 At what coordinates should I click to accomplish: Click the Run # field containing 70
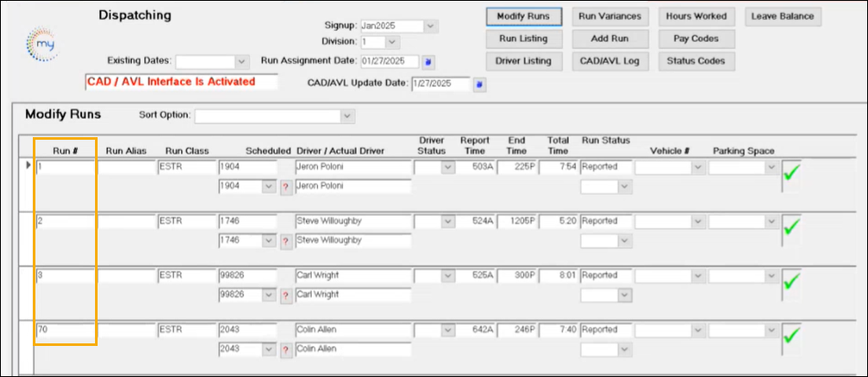point(67,330)
